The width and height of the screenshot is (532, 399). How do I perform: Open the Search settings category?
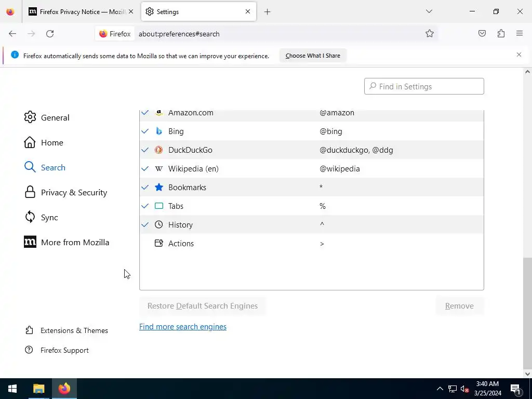click(x=45, y=167)
